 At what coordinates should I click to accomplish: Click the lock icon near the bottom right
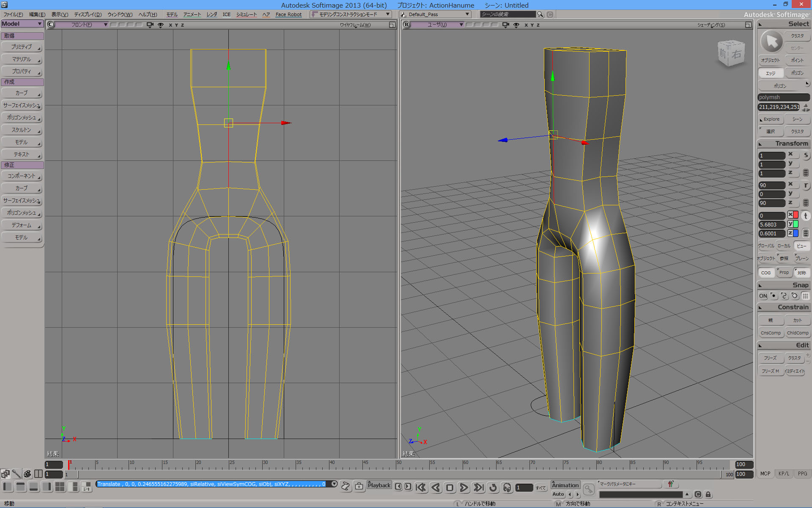click(x=708, y=494)
